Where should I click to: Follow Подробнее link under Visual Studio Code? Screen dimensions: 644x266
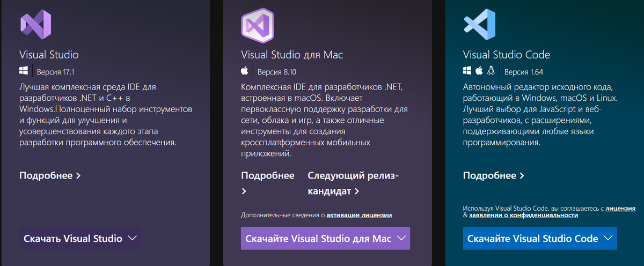point(493,175)
